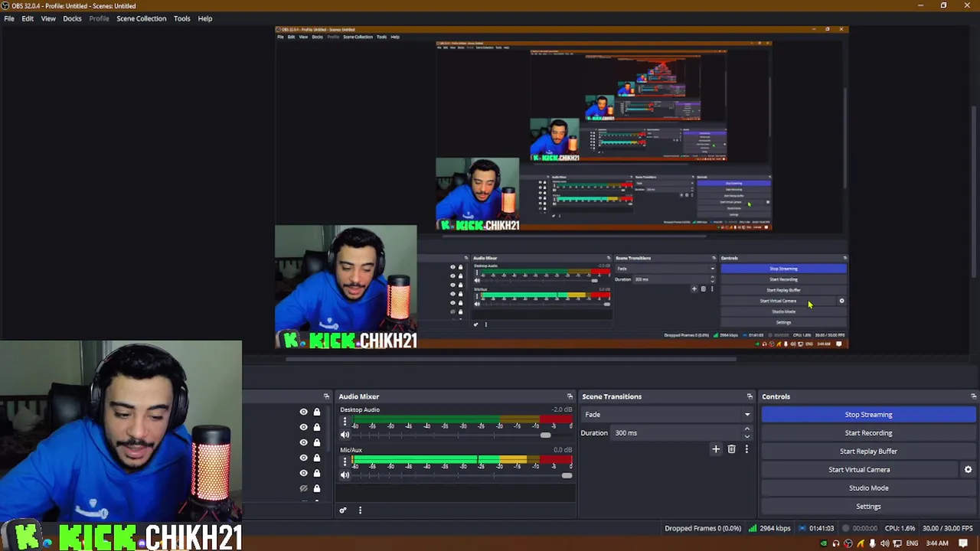
Task: Open the File menu
Action: 9,18
